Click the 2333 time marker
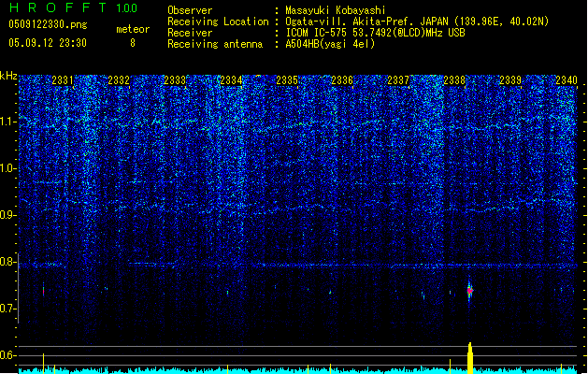The height and width of the screenshot is (374, 588). [175, 80]
